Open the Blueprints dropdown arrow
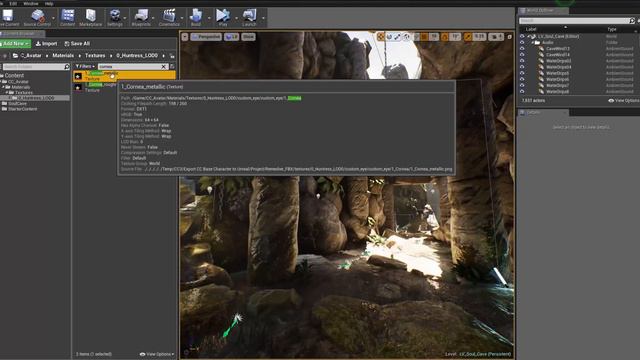The image size is (640, 360). pos(153,18)
